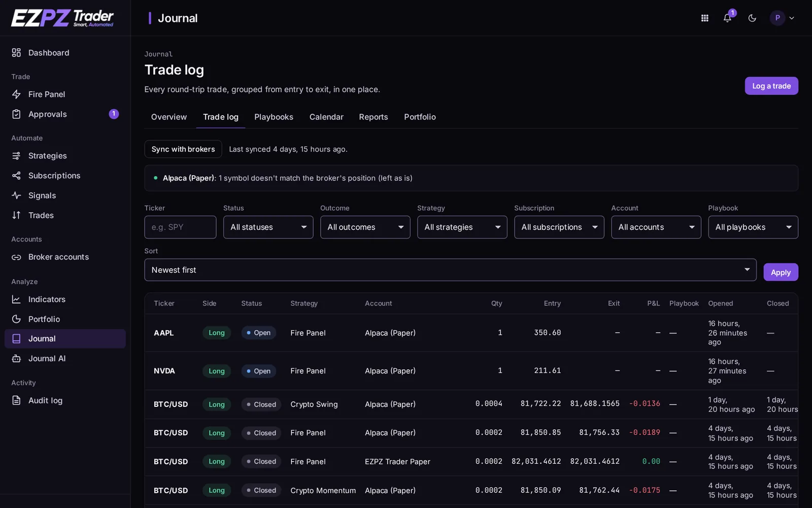The image size is (812, 508).
Task: Click the EZPZ Trader logo
Action: pyautogui.click(x=62, y=18)
